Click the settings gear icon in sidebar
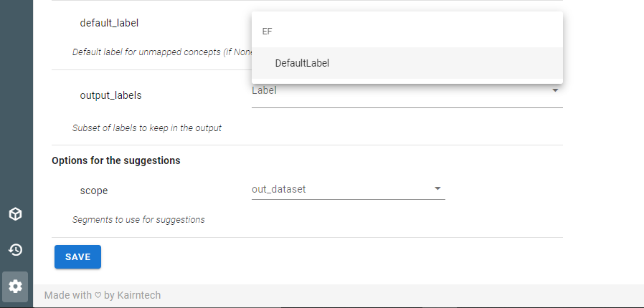644x308 pixels. [x=15, y=287]
